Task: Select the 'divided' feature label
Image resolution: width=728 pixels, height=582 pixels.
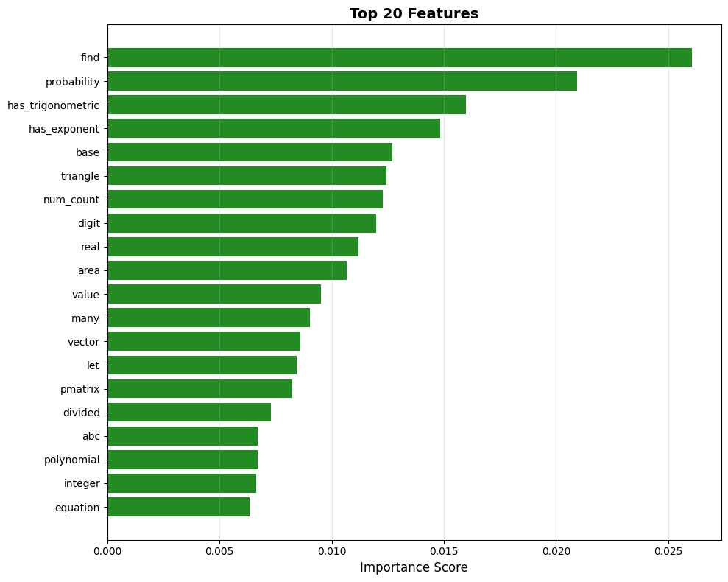Action: [80, 413]
